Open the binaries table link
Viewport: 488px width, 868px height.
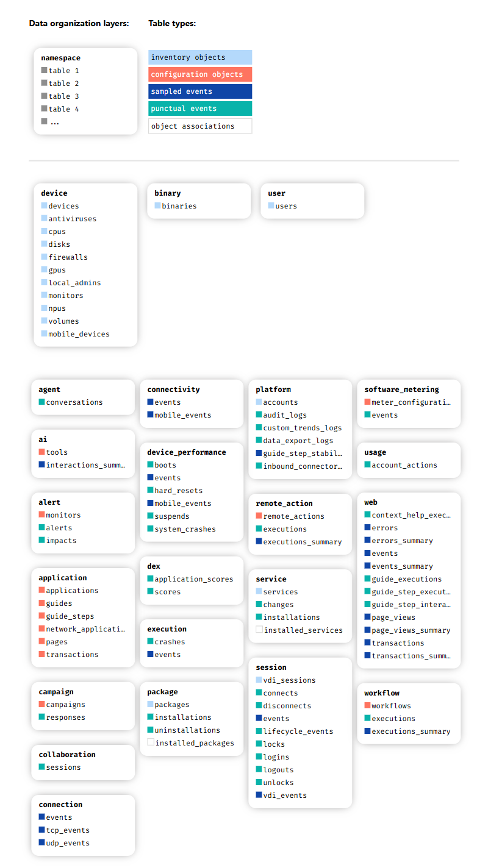click(179, 206)
